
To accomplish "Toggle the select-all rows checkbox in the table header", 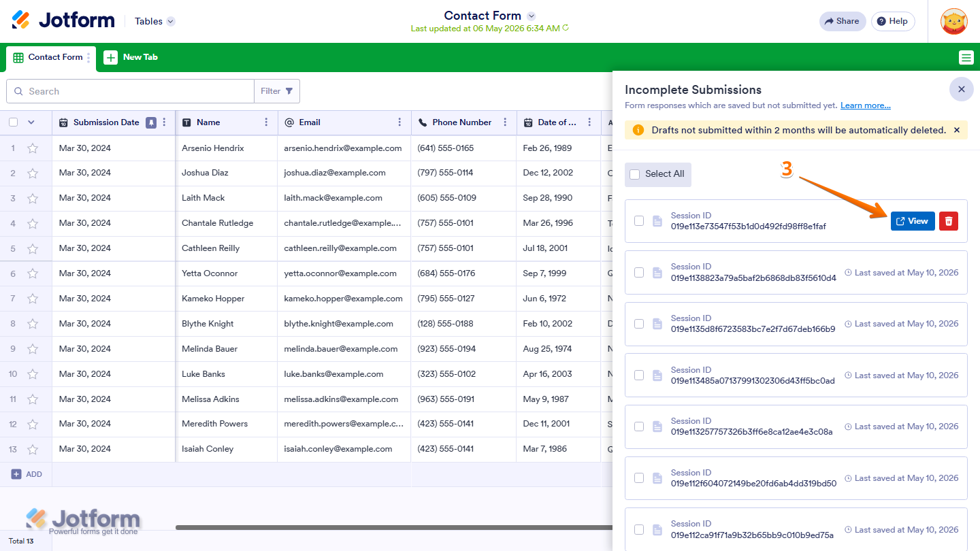I will (14, 122).
